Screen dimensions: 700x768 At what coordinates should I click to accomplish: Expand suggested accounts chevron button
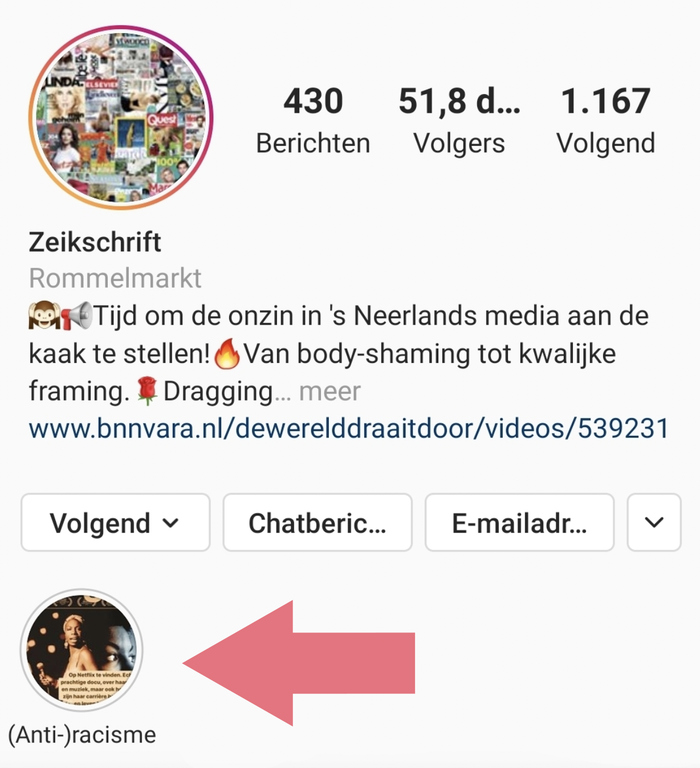click(x=654, y=522)
